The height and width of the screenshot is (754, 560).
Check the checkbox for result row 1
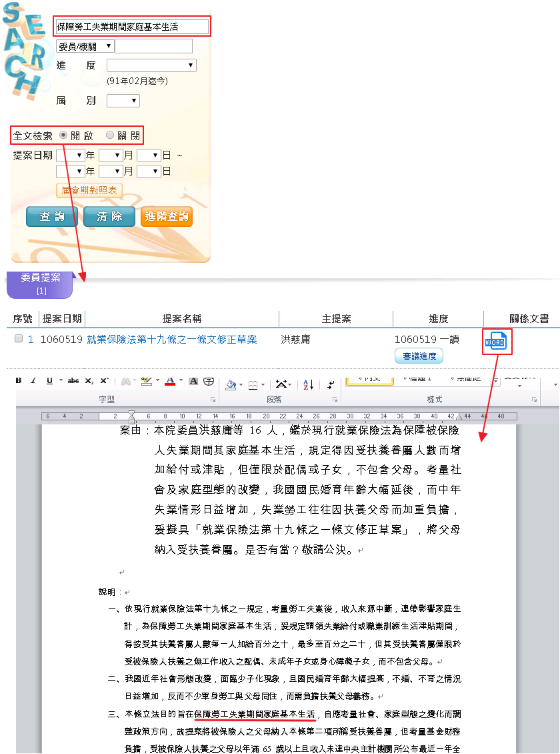tap(19, 339)
